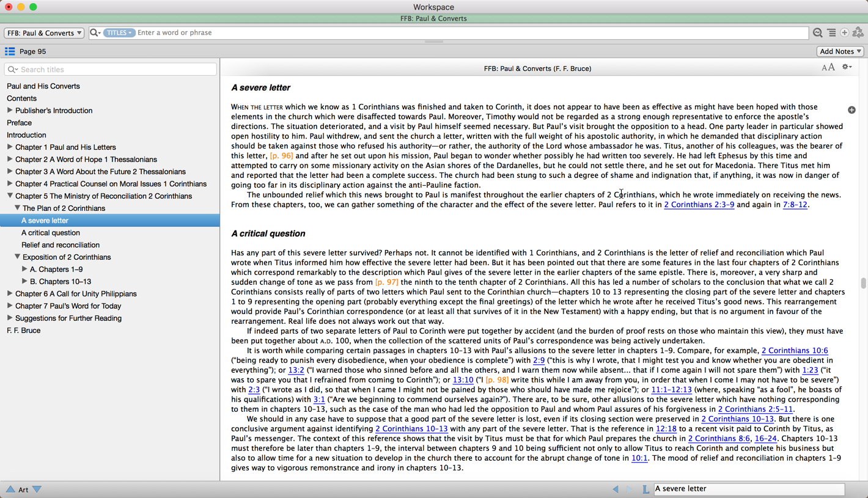Open the 2 Corinthians 8:6 link
868x498 pixels.
(719, 439)
